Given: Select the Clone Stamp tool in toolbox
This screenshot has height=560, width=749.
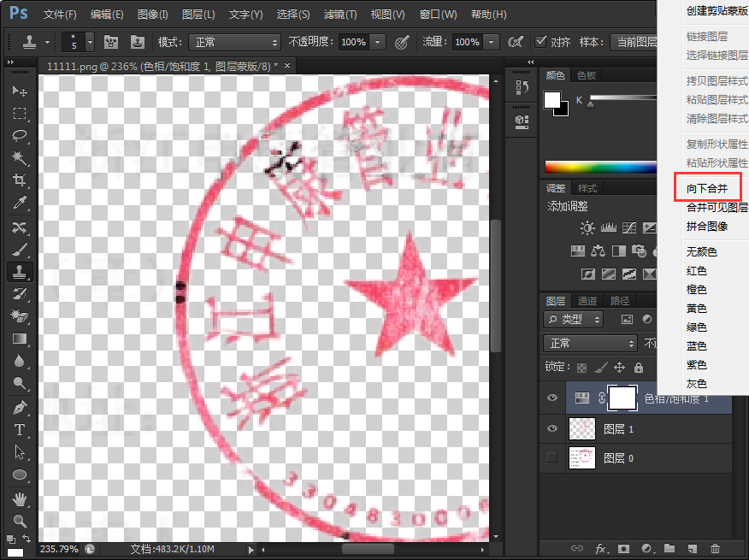Looking at the screenshot, I should [20, 271].
